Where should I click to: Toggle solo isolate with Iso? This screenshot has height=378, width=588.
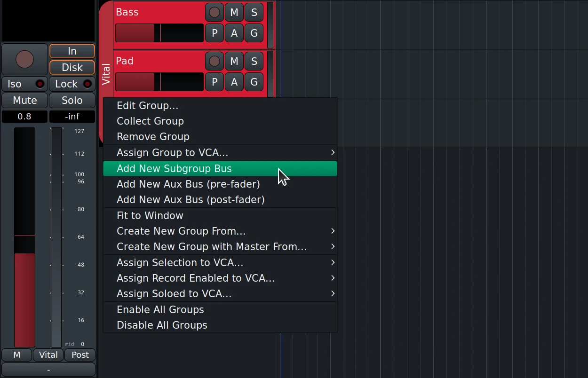[x=24, y=84]
